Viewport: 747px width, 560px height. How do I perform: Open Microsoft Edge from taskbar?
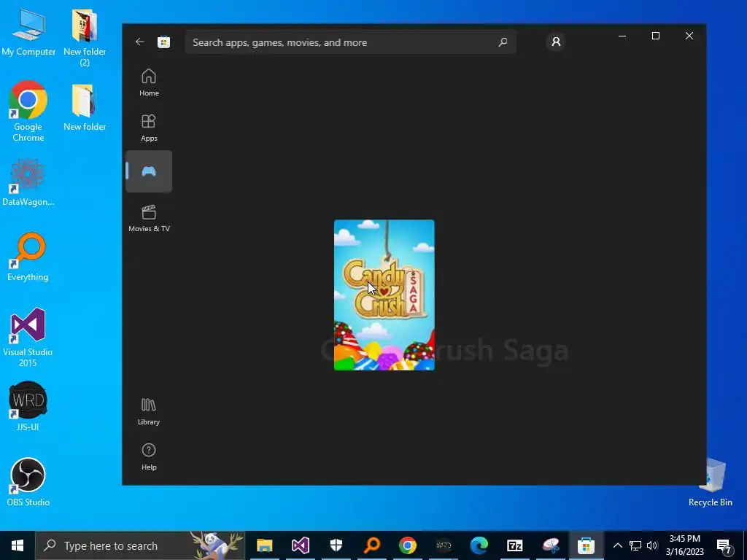coord(479,545)
